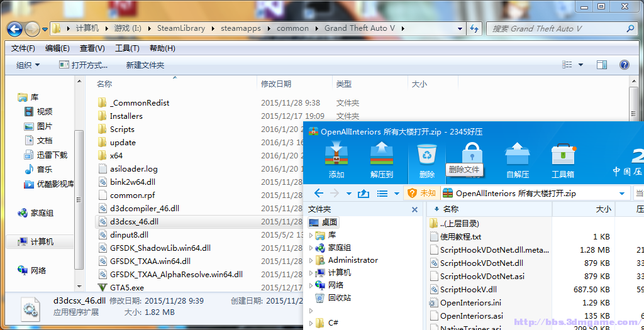Select 迅雷下载 in the Explorer sidebar
The width and height of the screenshot is (644, 330).
click(45, 155)
